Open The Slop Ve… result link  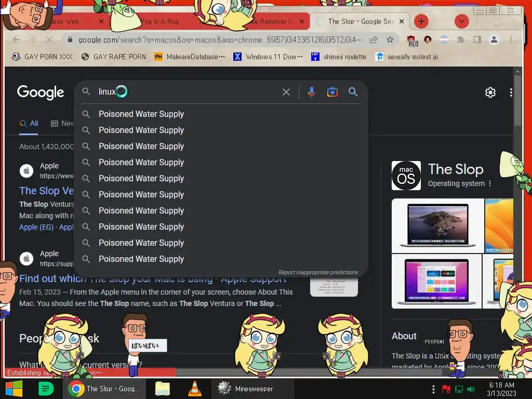click(x=46, y=191)
